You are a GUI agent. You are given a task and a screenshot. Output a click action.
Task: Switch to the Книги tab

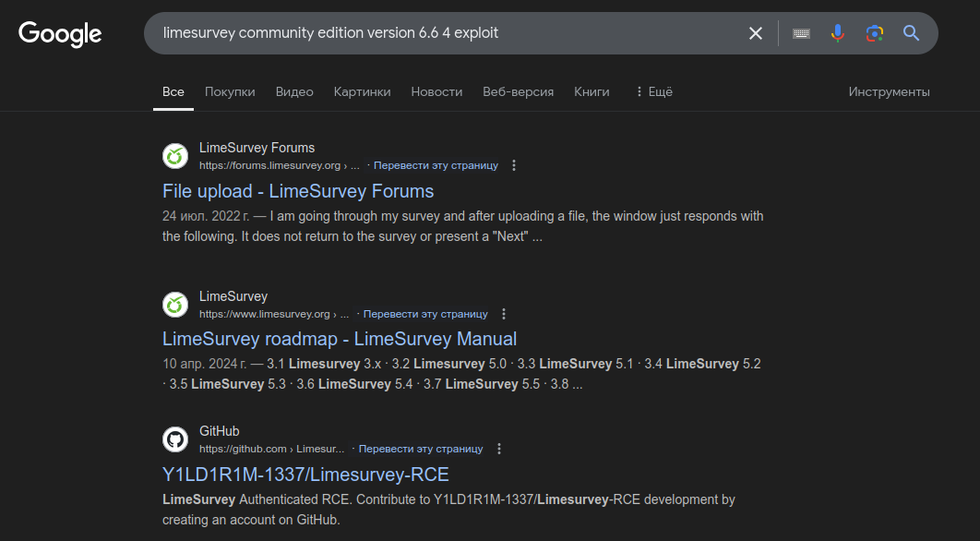tap(592, 92)
